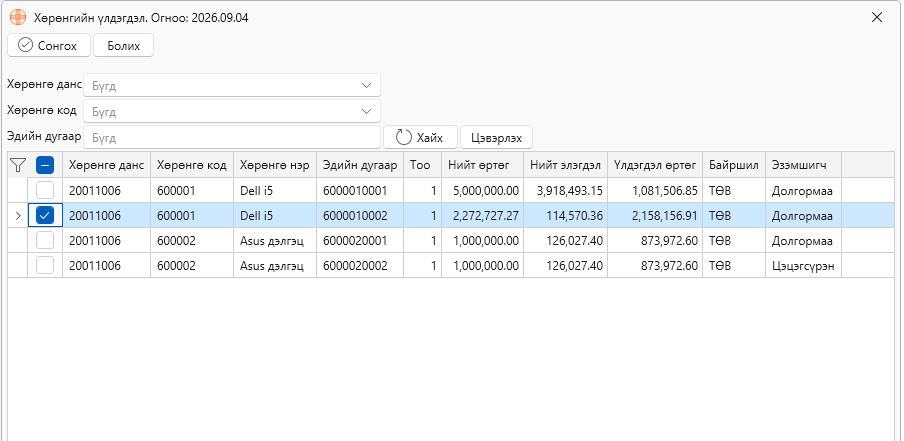Click owner cell Цэцэгсүрэн
Viewport: 904px width, 441px height.
(804, 266)
